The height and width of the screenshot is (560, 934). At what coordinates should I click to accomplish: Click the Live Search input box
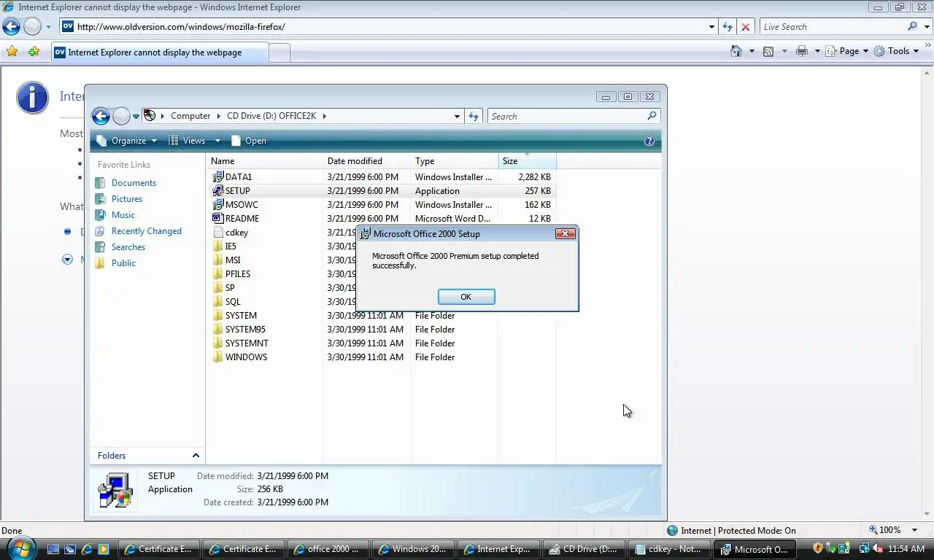click(833, 27)
